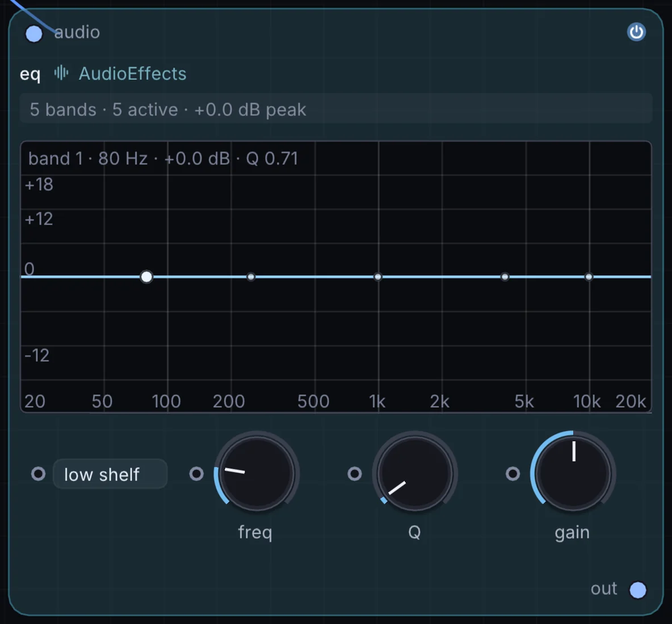The width and height of the screenshot is (672, 624).
Task: Click the freq knob
Action: click(257, 473)
